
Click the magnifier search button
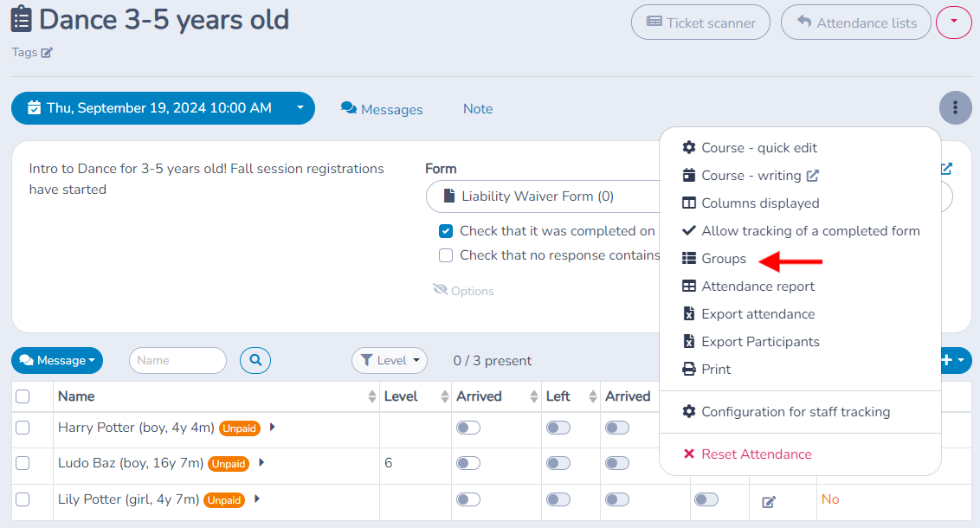[x=255, y=361]
